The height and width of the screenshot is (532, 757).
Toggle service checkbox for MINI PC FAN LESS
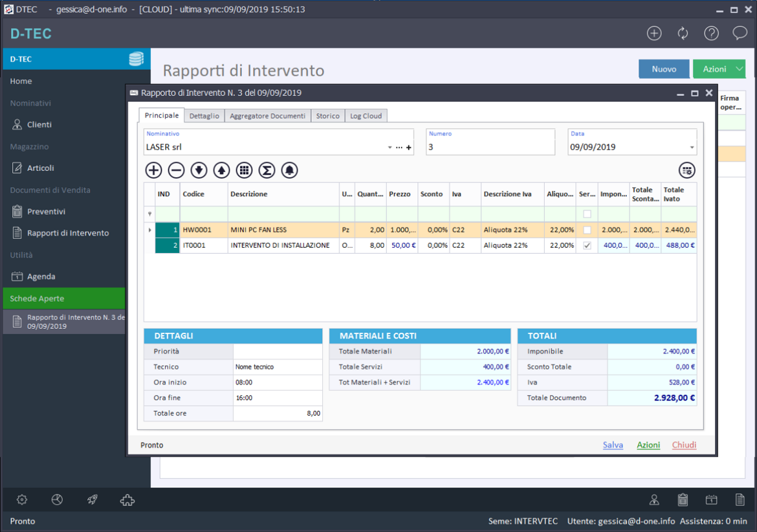[587, 230]
